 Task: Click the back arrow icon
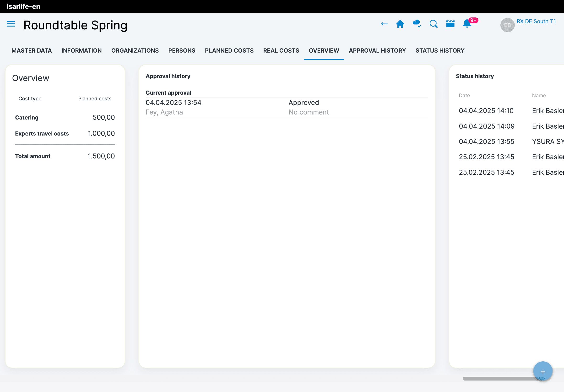(384, 24)
